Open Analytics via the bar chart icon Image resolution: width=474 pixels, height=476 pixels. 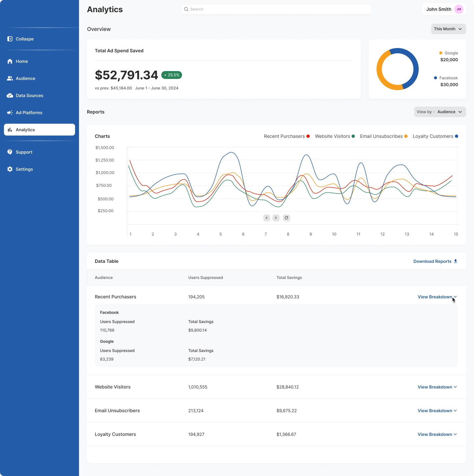click(x=10, y=130)
